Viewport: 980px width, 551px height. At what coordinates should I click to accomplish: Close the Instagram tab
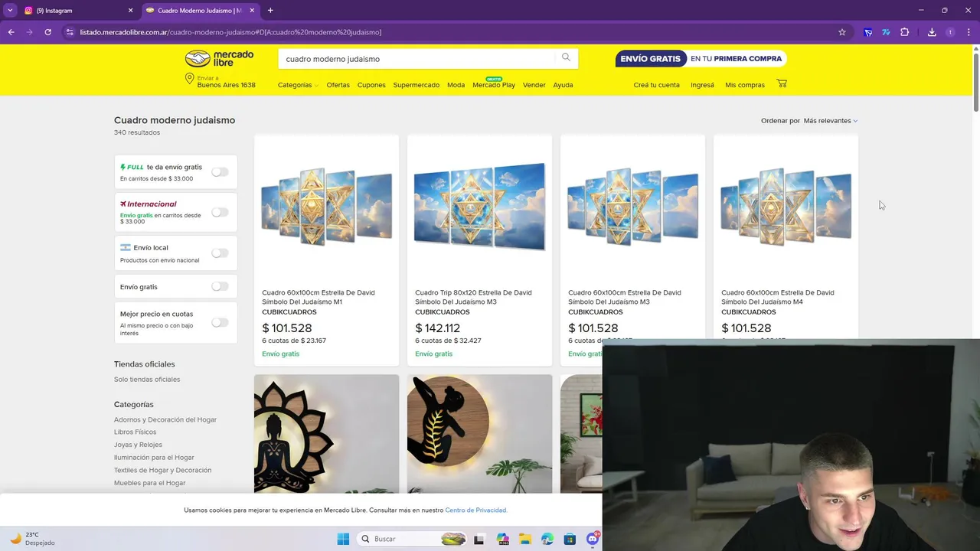[130, 11]
